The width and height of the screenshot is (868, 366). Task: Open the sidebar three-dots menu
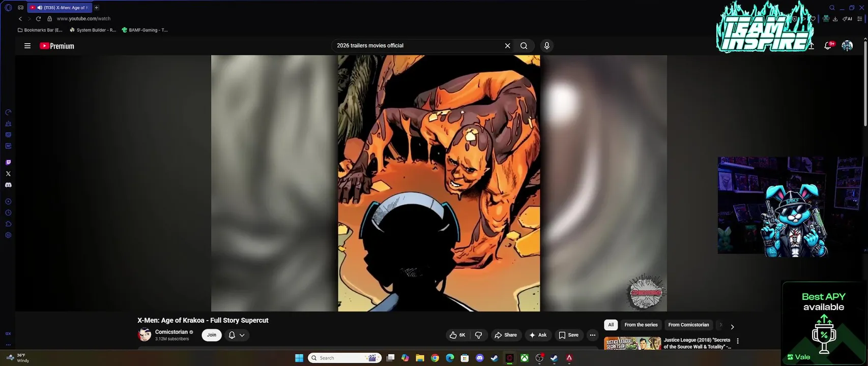pyautogui.click(x=8, y=345)
